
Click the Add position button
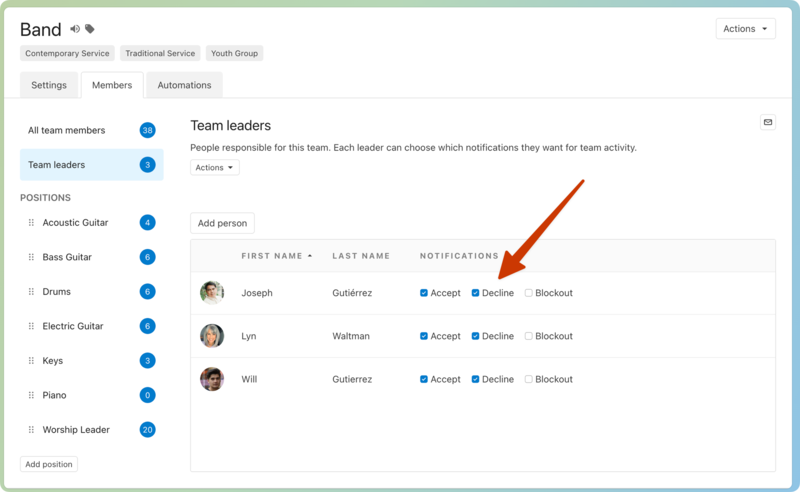(x=49, y=464)
